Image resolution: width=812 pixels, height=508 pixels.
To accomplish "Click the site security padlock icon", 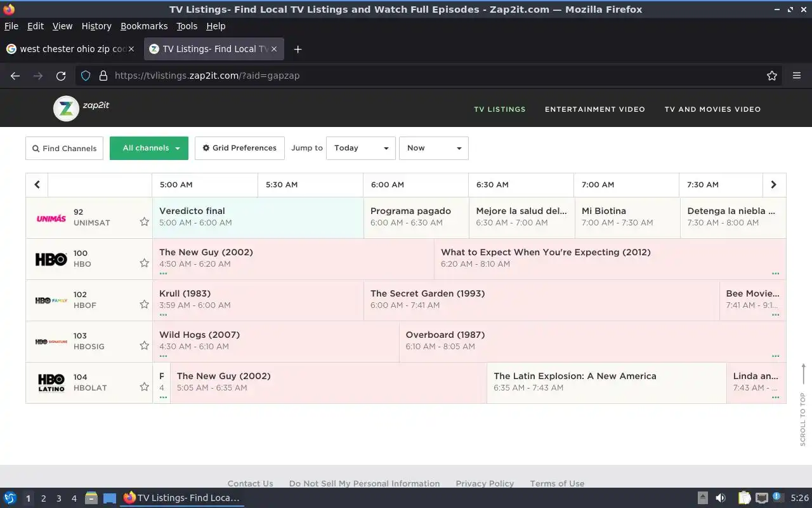I will coord(103,76).
